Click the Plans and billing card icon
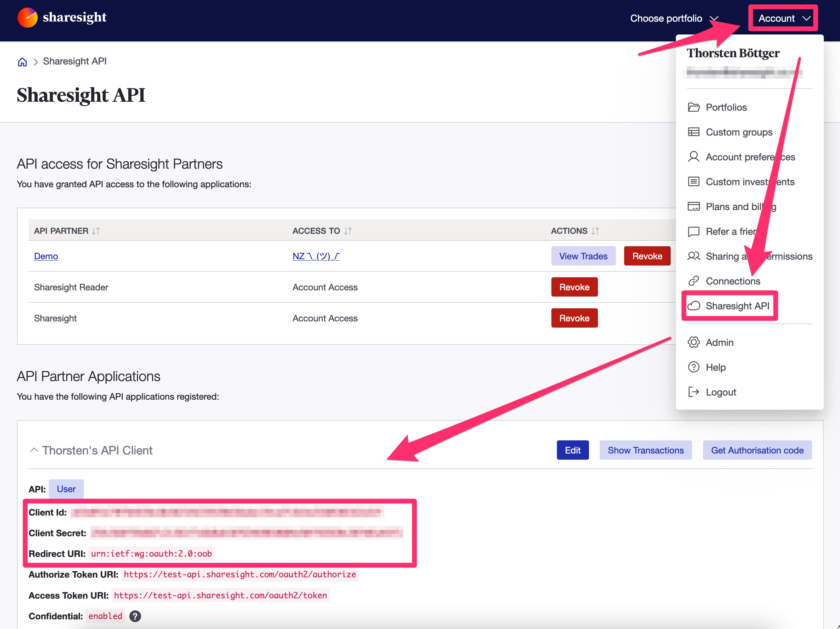The height and width of the screenshot is (629, 840). [694, 207]
